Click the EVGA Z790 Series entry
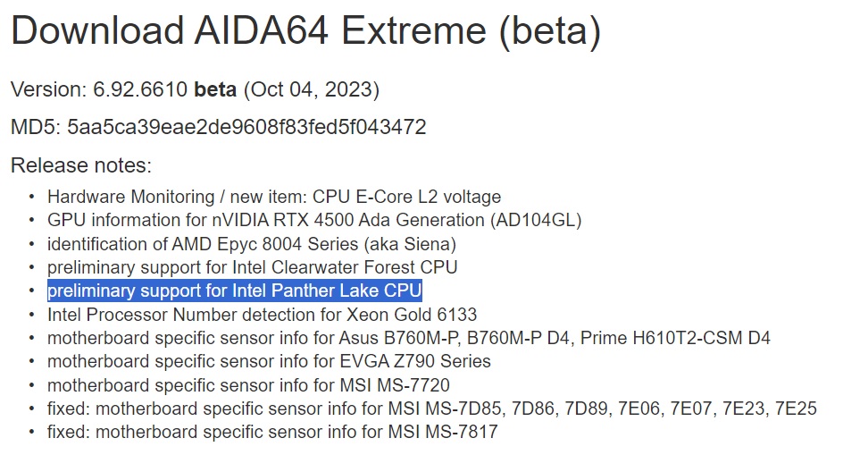The width and height of the screenshot is (868, 455). (269, 361)
